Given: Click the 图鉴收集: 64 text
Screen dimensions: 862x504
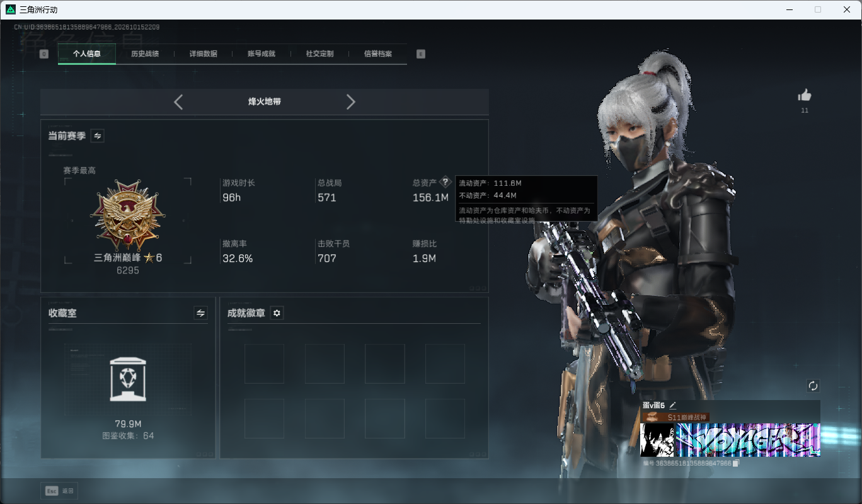Looking at the screenshot, I should point(128,435).
